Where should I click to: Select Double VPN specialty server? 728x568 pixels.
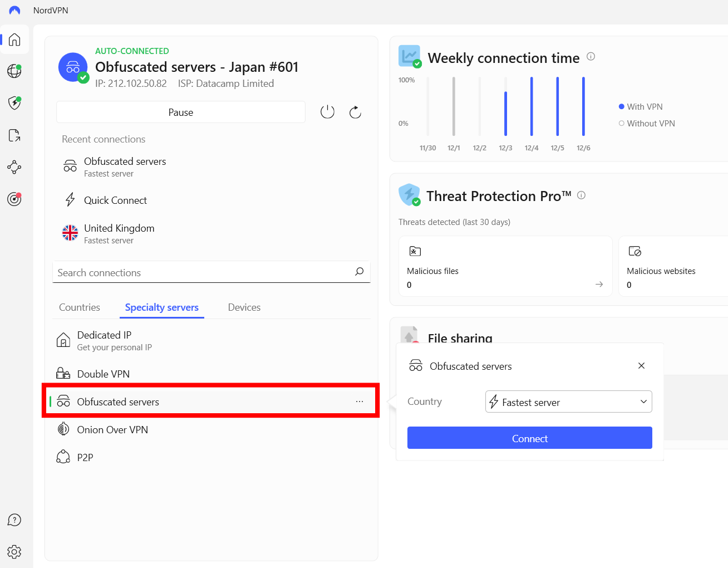tap(211, 374)
